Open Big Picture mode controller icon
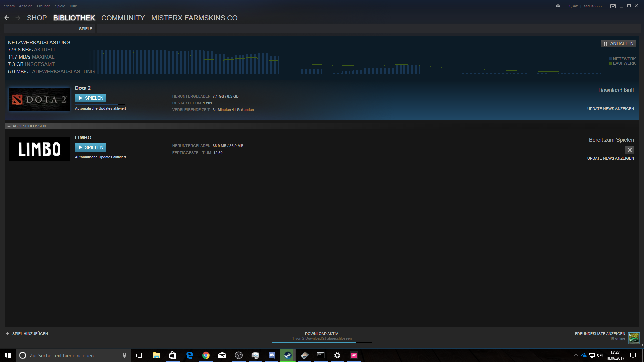The height and width of the screenshot is (362, 644). click(613, 6)
